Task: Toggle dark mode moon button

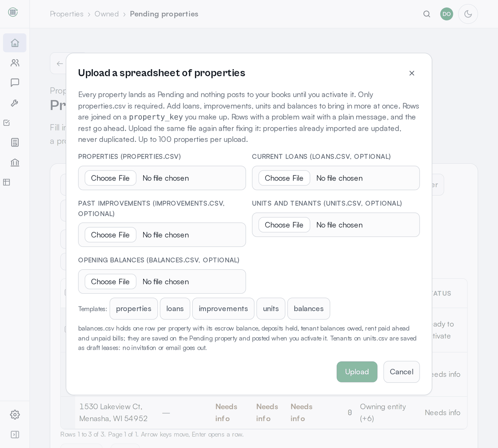Action: click(468, 14)
